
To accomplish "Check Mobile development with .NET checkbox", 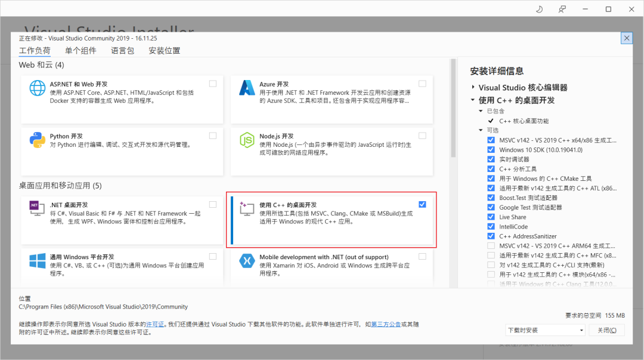I will 422,256.
